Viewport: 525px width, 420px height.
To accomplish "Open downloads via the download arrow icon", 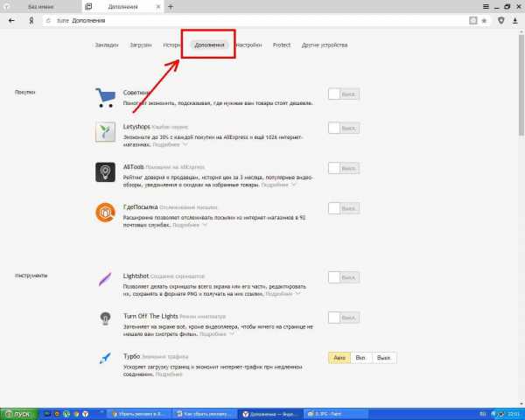I will coord(515,21).
